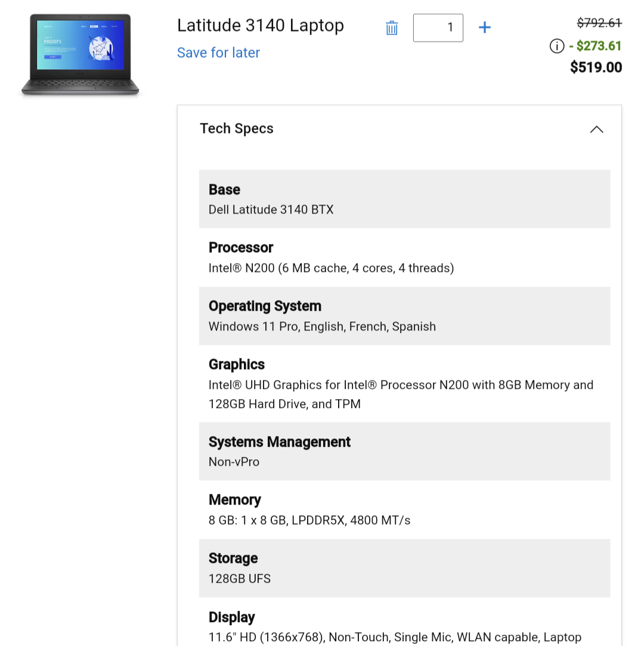
Task: Select the Display spec heading
Action: [x=231, y=617]
